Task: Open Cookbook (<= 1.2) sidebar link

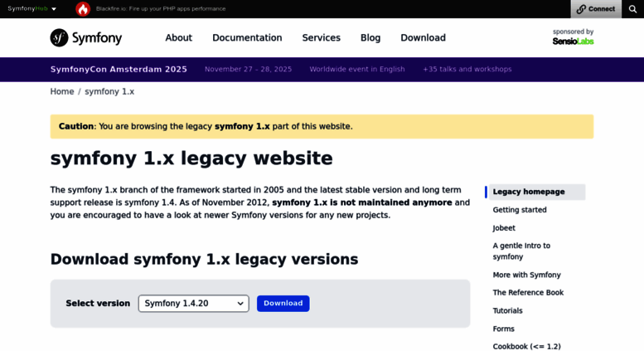Action: [x=526, y=347]
